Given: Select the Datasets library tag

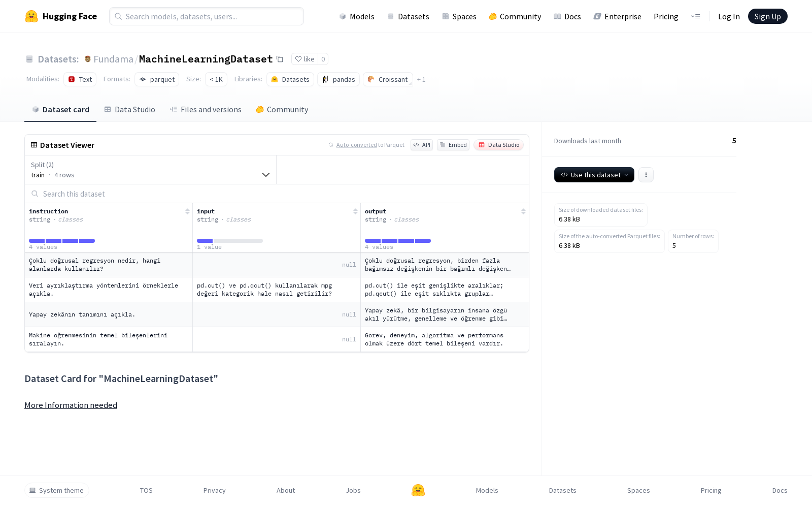Looking at the screenshot, I should tap(290, 79).
